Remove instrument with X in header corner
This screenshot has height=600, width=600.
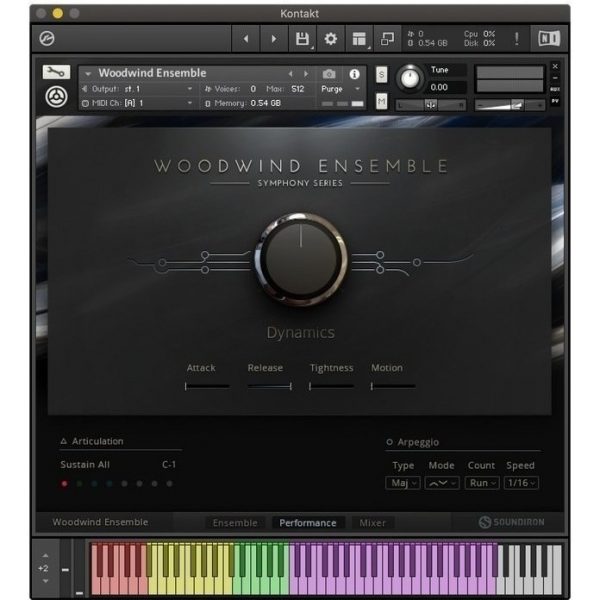click(555, 66)
